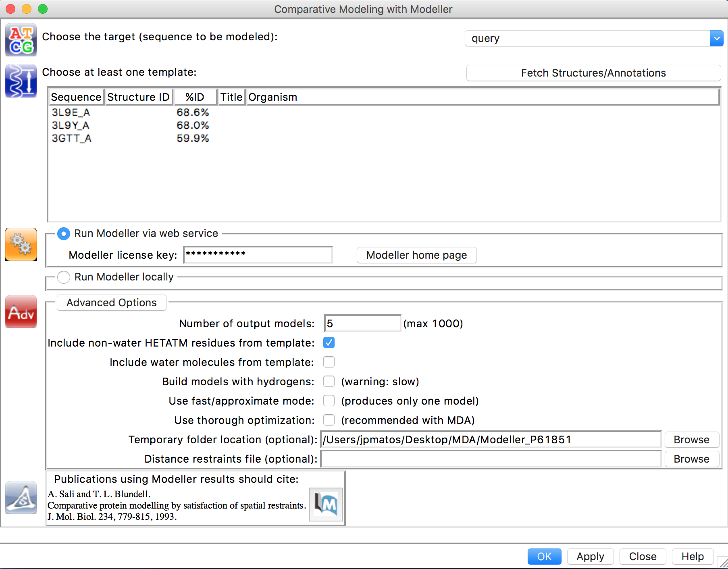Viewport: 728px width, 569px height.
Task: Enable Use thorough optimization
Action: point(329,420)
